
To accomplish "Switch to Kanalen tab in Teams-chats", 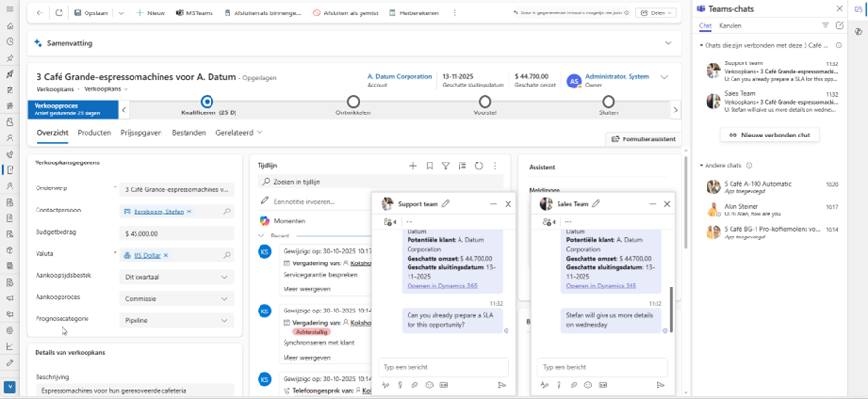I will click(731, 25).
